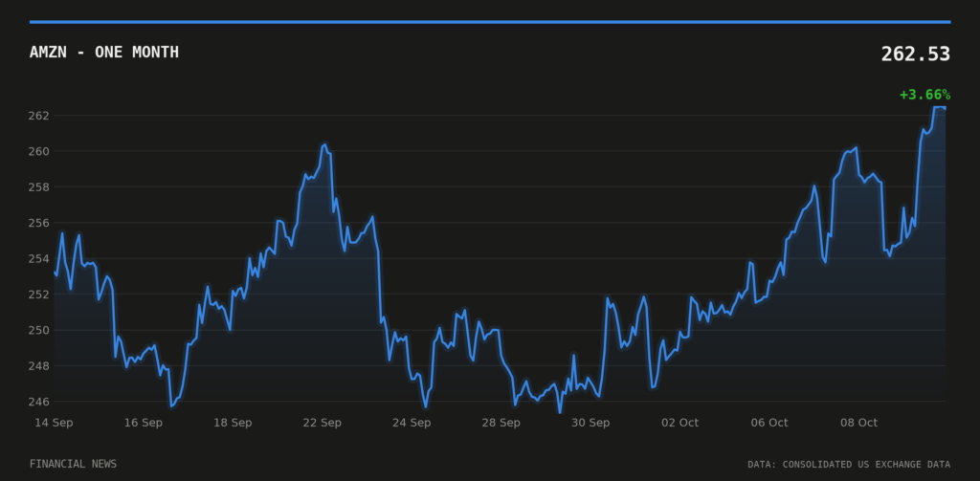Click the 02 Oct date label

coord(680,423)
